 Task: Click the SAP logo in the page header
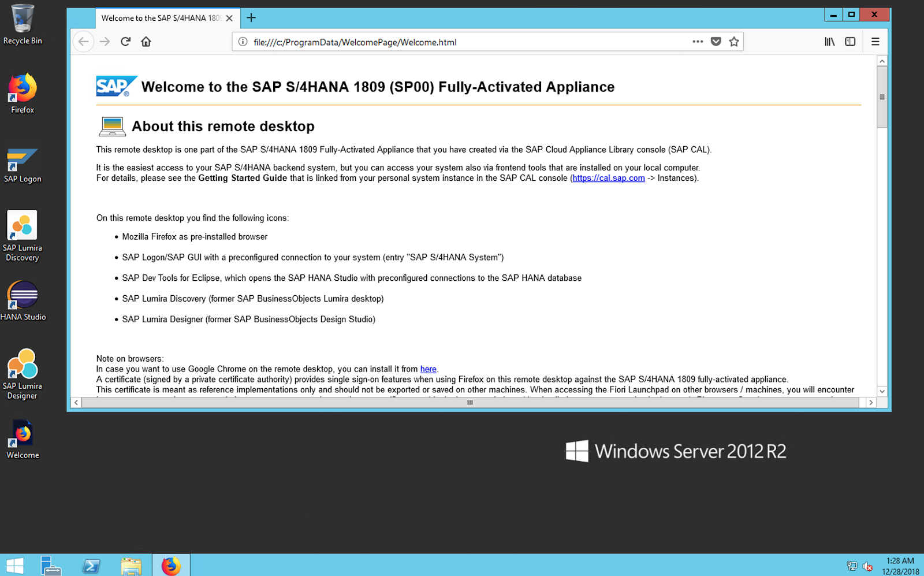tap(116, 86)
